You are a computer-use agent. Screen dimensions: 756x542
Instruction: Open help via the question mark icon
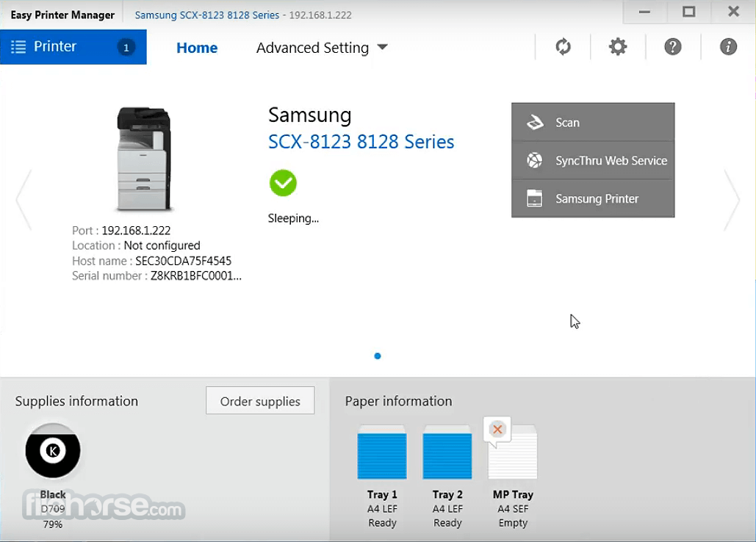672,47
